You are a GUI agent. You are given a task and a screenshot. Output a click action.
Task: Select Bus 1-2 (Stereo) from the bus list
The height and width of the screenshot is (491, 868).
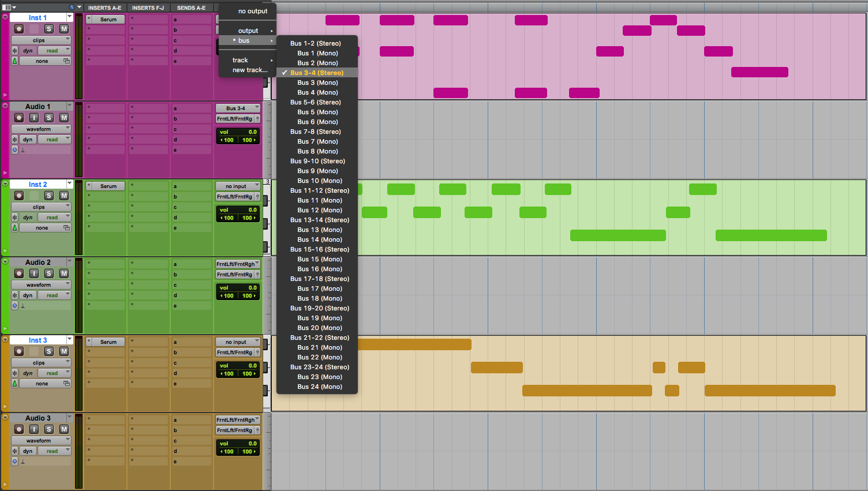click(x=317, y=43)
